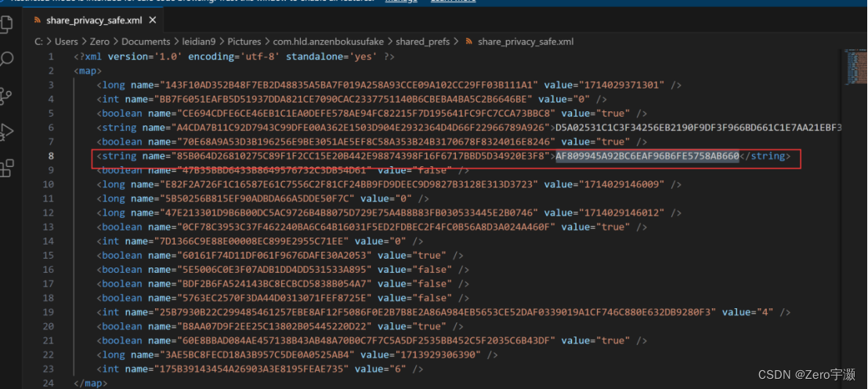Screen dimensions: 868x389
Task: Open the Explorer view in the activity bar
Action: click(5, 24)
